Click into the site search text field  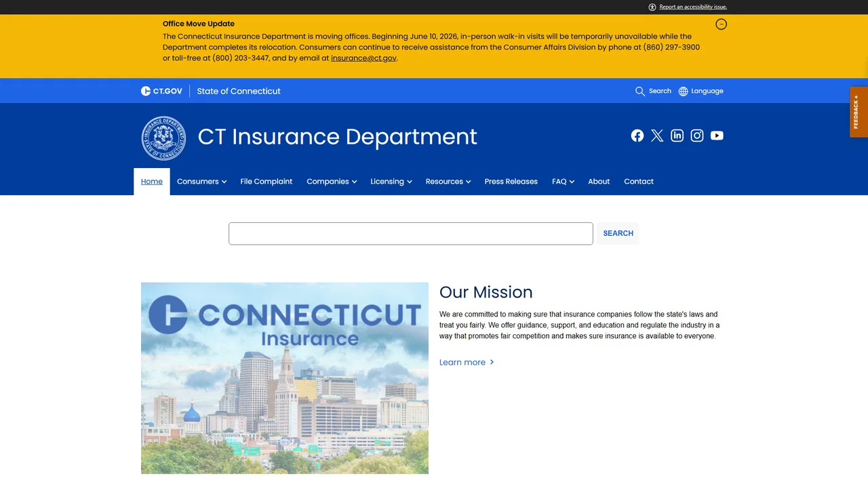point(411,234)
